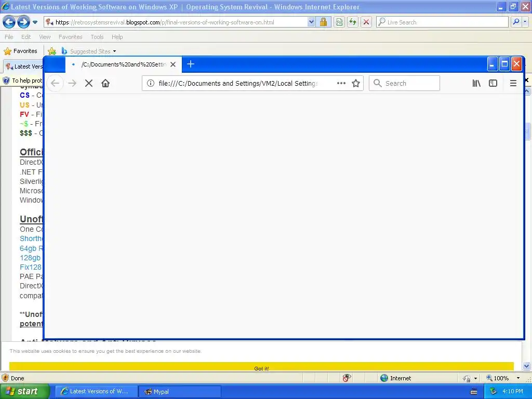Image resolution: width=532 pixels, height=399 pixels.
Task: Click Got it! cookie button
Action: coord(261,366)
